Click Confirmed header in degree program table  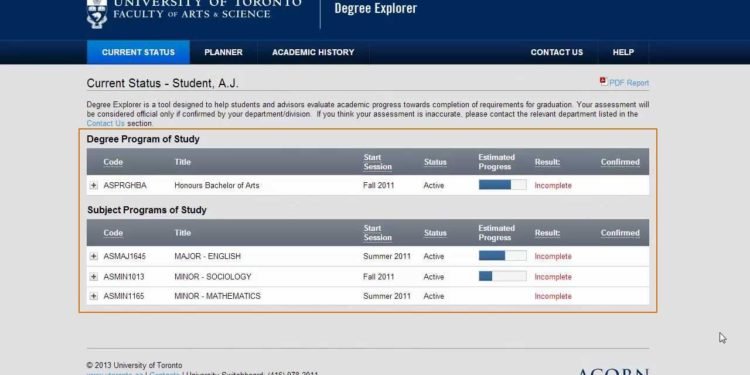coord(620,162)
